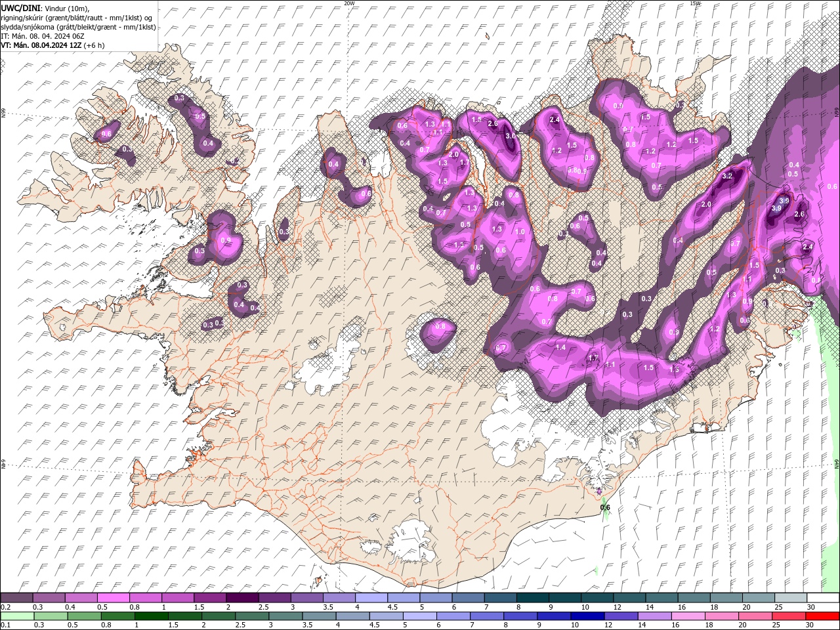Select the white swatch after 30 in upper legend

point(823,598)
